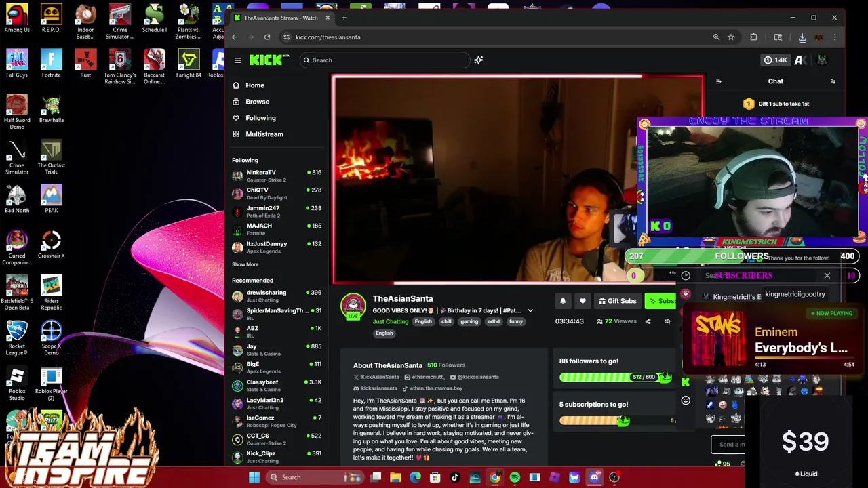
Task: Click the Just Chatting category link
Action: coord(391,321)
